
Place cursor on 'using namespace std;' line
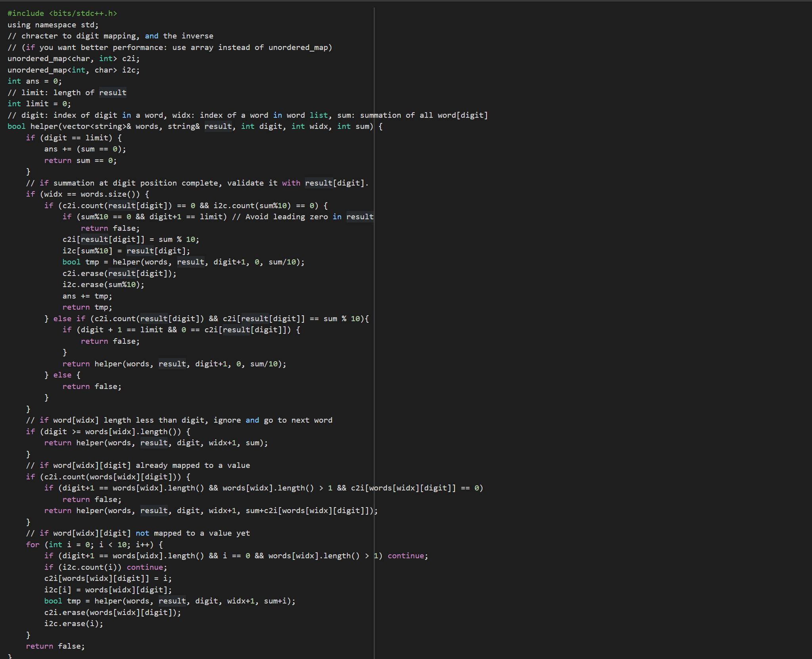click(x=53, y=25)
